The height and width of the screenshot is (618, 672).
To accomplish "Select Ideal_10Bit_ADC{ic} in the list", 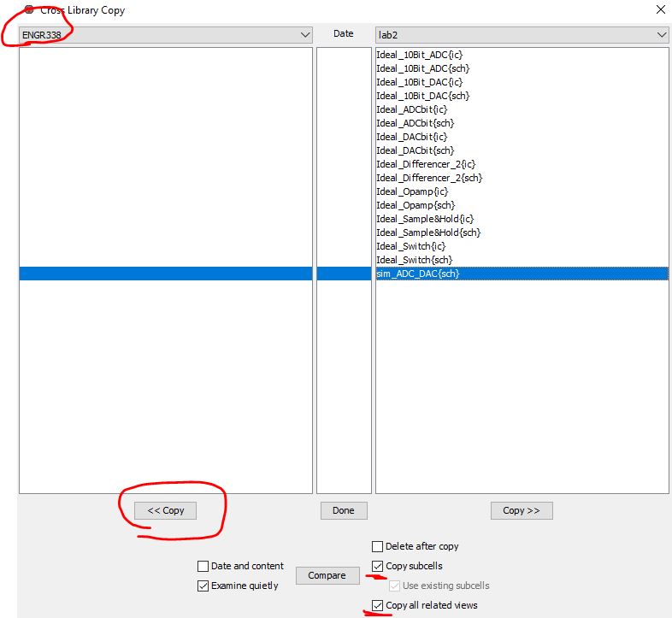I will [x=419, y=55].
